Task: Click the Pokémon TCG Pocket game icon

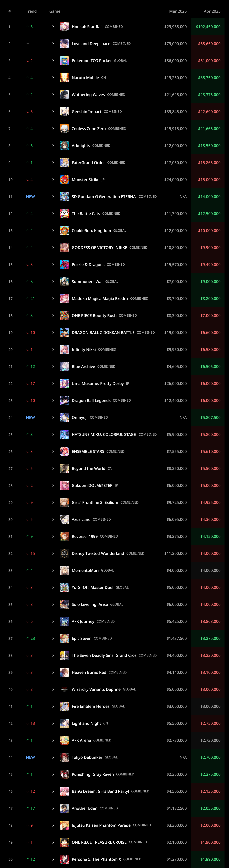Action: (x=64, y=61)
